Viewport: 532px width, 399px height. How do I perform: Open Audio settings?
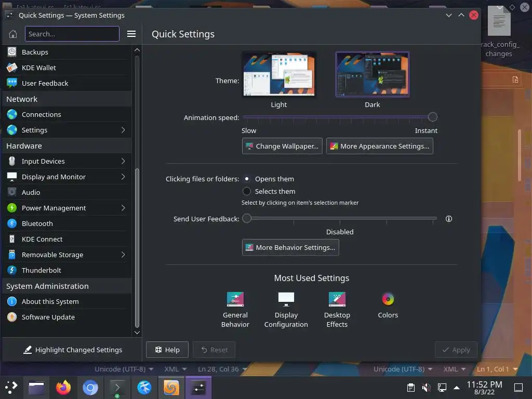pos(66,192)
